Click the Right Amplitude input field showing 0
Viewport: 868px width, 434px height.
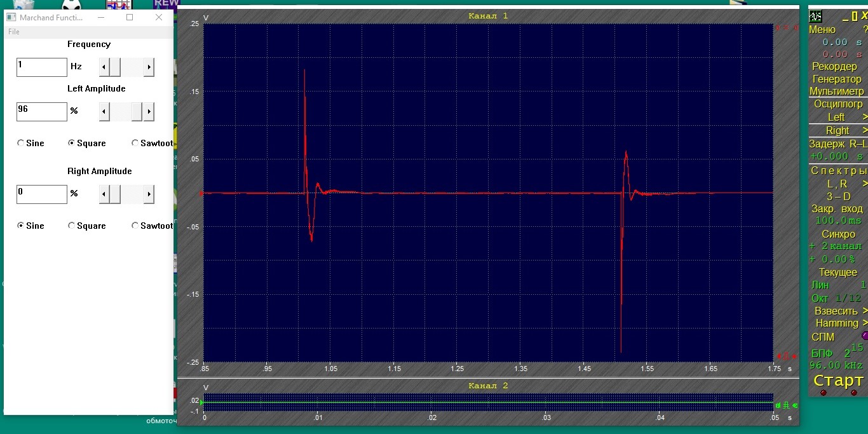[42, 194]
